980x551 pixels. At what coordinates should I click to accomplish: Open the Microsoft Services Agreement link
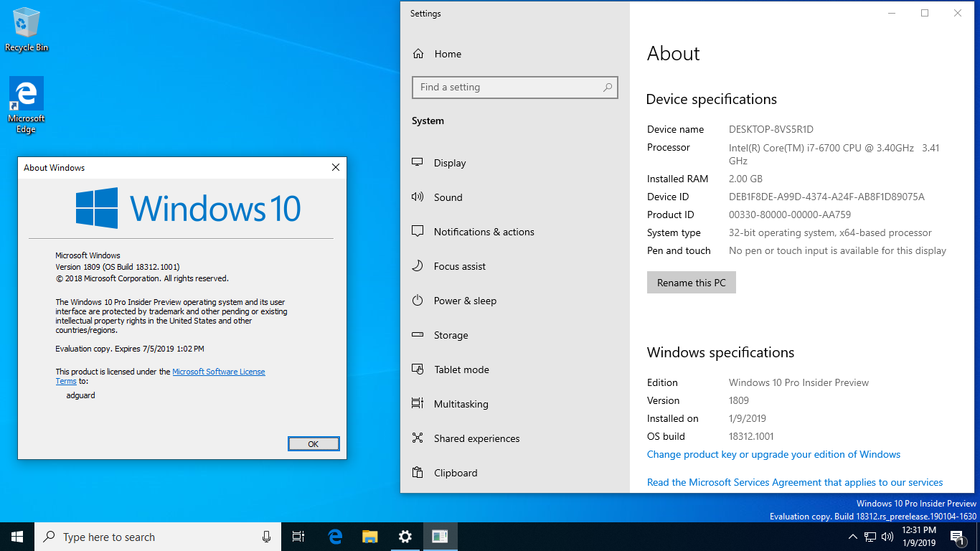point(795,482)
